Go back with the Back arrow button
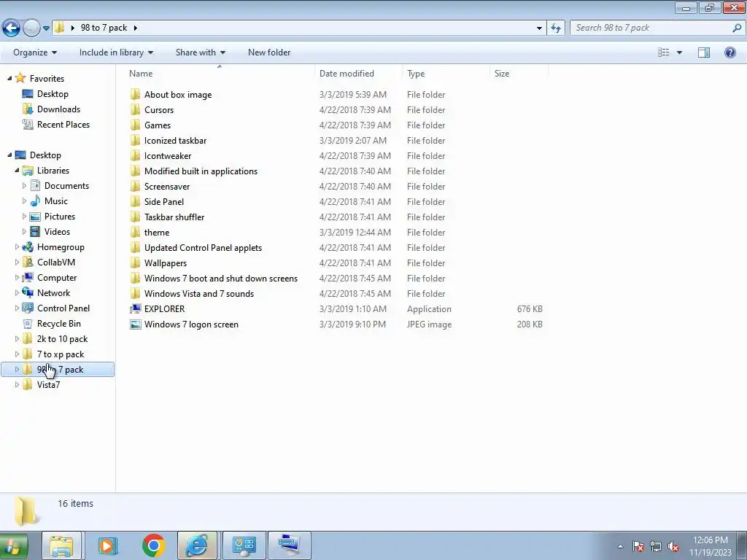This screenshot has width=747, height=560. click(11, 28)
